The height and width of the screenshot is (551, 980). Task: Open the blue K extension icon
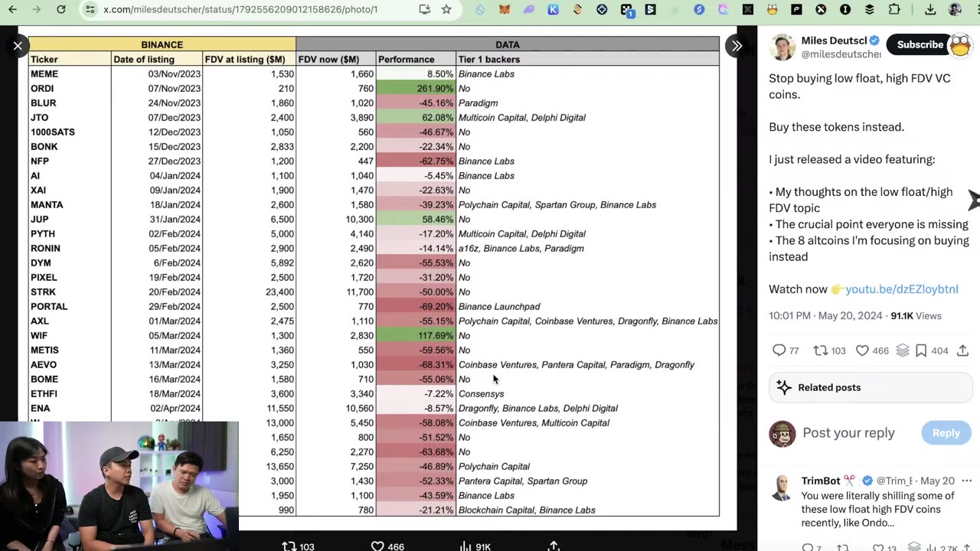[x=553, y=10]
